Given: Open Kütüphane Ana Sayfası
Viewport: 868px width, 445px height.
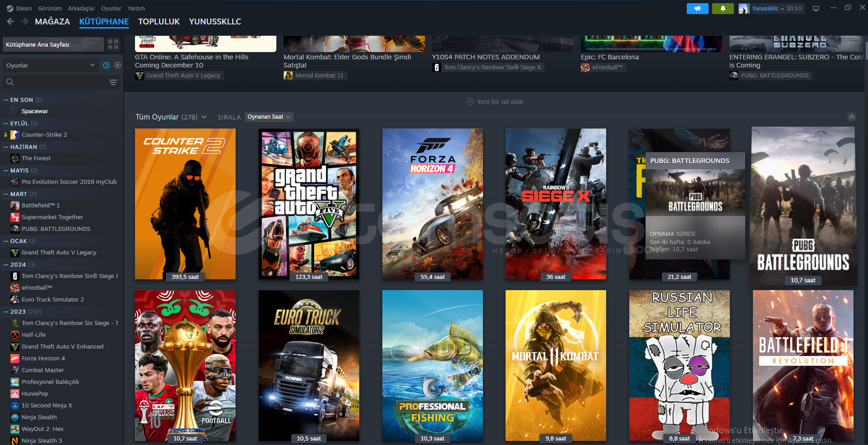Looking at the screenshot, I should click(x=52, y=44).
